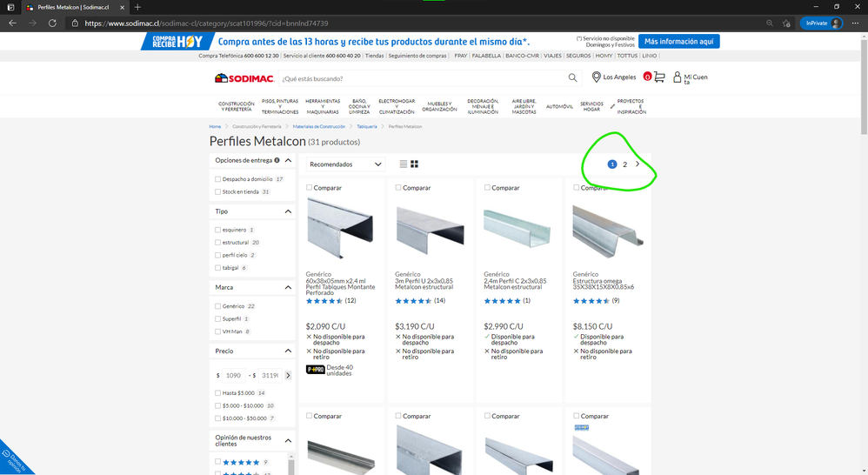The image size is (868, 475).
Task: Click the minimum price field 1090
Action: pyautogui.click(x=233, y=375)
